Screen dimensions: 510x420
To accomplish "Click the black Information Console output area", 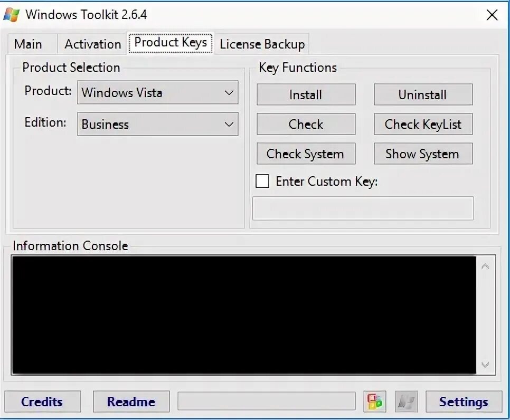I will click(x=244, y=315).
